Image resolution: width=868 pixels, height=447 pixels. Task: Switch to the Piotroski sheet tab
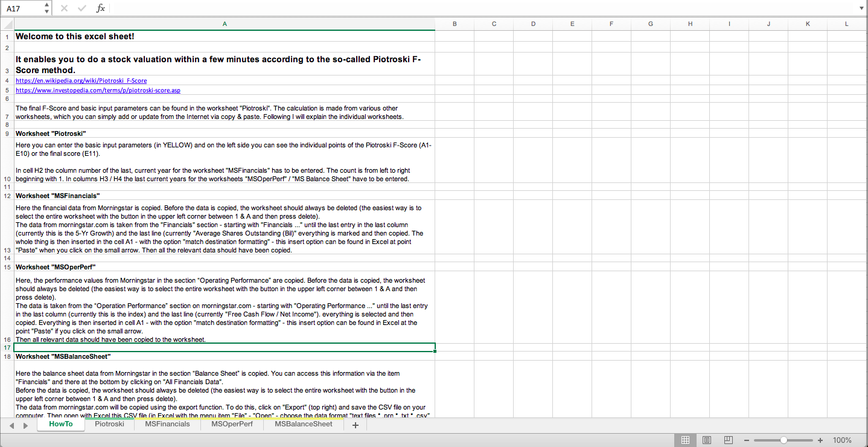point(109,424)
